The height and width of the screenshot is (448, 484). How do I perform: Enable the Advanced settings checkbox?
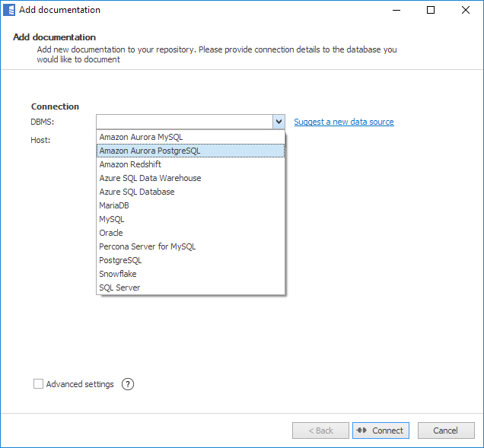38,384
